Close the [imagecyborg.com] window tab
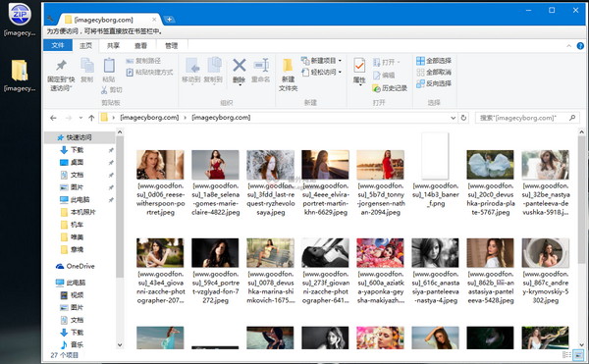 point(154,20)
